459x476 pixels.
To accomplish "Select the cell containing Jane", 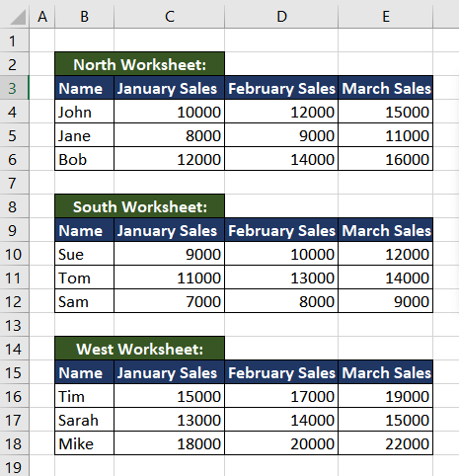I will tap(85, 135).
